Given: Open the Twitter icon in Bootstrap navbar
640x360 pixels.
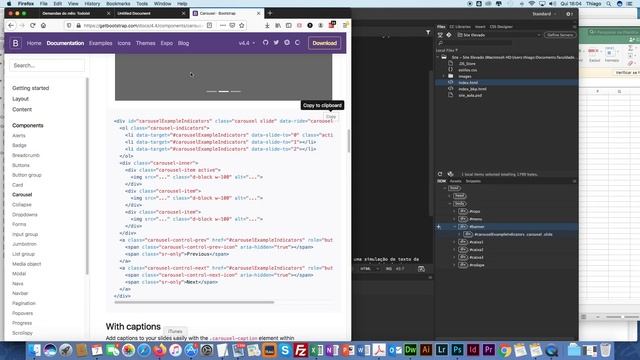Looking at the screenshot, I should (276, 42).
